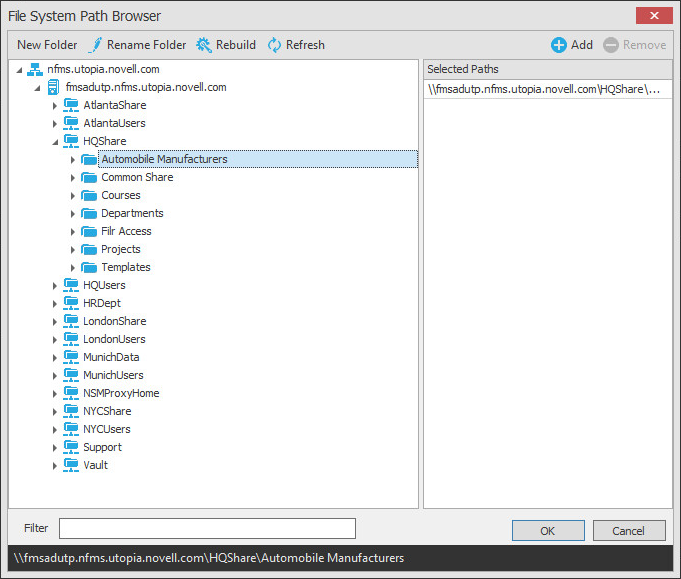
Task: Click the Cancel button
Action: (629, 530)
